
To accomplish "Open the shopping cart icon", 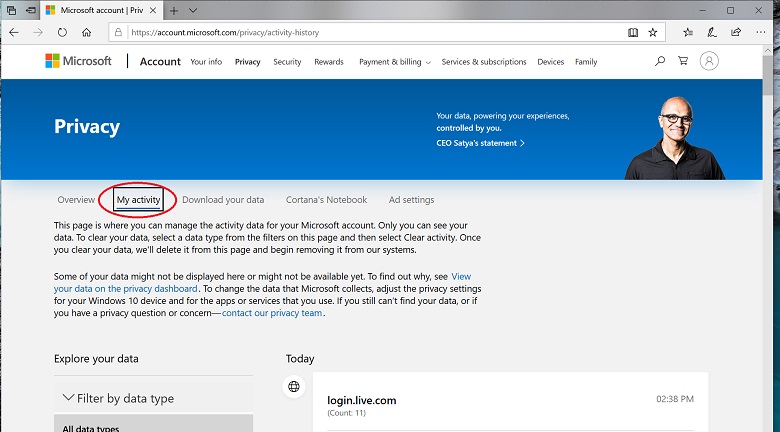I will pos(683,61).
